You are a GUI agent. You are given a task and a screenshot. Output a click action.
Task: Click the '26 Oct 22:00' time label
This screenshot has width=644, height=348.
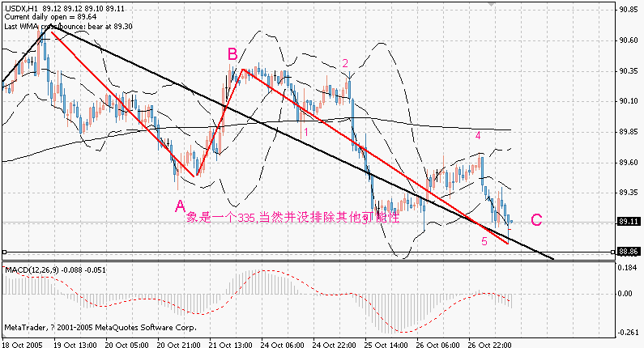coord(490,344)
